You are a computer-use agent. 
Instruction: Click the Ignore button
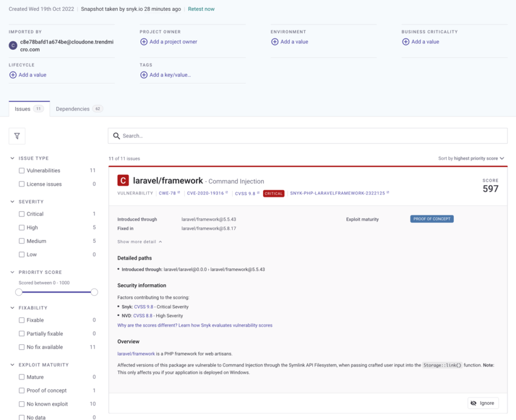[483, 403]
